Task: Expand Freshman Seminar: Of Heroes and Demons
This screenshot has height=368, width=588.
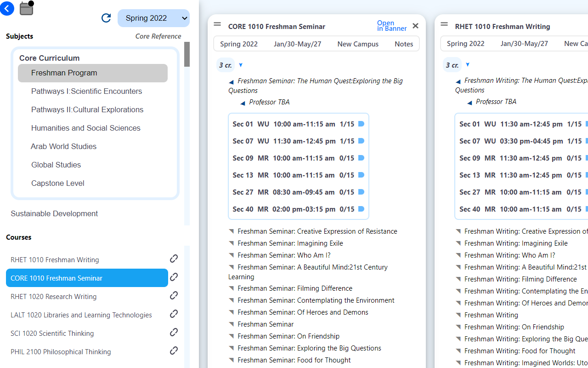Action: pyautogui.click(x=231, y=312)
